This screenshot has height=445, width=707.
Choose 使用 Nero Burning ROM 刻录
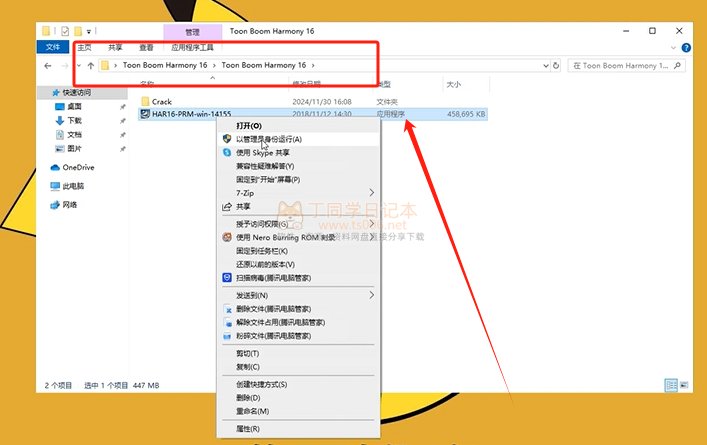click(x=298, y=237)
